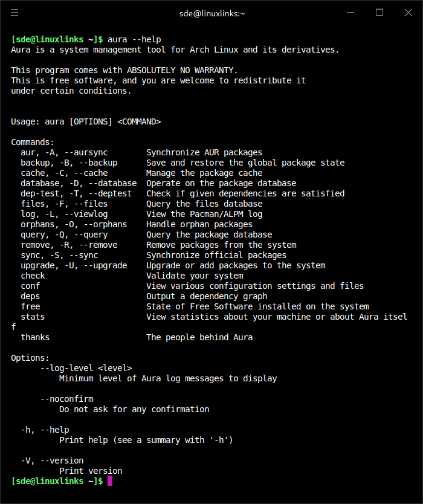This screenshot has width=423, height=504.
Task: Maximize the terminal window
Action: pos(379,13)
